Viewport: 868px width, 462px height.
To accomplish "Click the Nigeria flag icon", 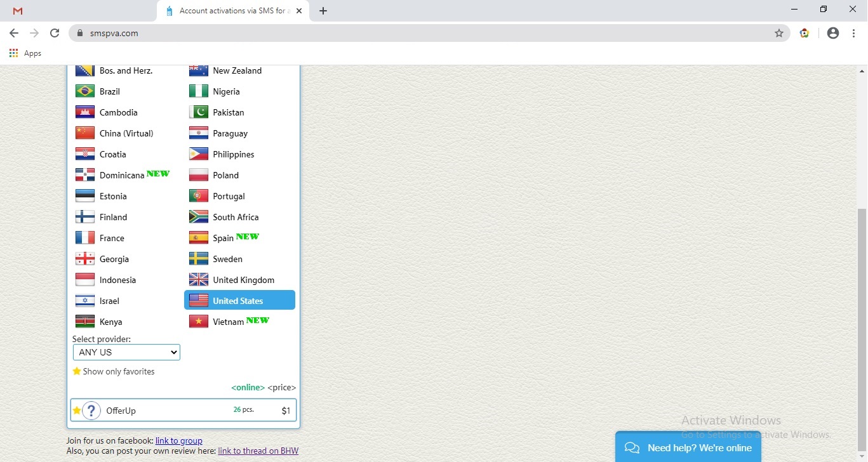I will point(199,91).
